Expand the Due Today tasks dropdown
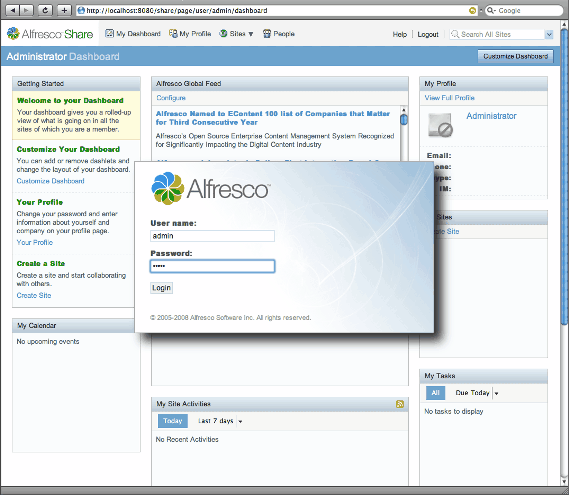Screen dimensions: 569x495 pyautogui.click(x=496, y=393)
